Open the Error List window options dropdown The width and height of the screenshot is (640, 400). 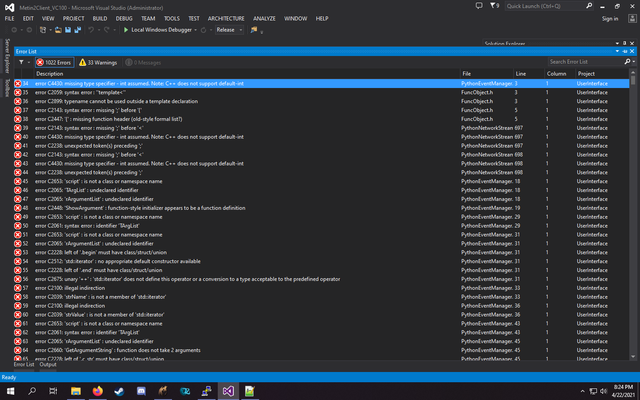tap(617, 51)
